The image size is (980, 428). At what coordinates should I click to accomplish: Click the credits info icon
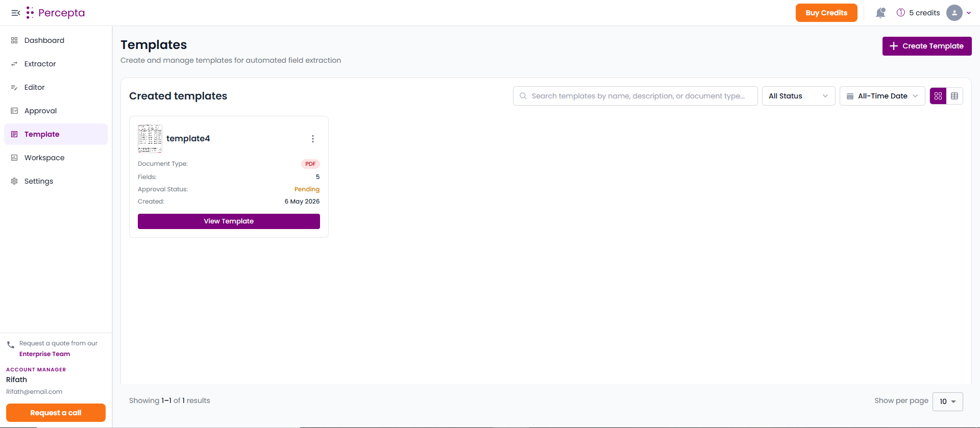click(x=901, y=13)
